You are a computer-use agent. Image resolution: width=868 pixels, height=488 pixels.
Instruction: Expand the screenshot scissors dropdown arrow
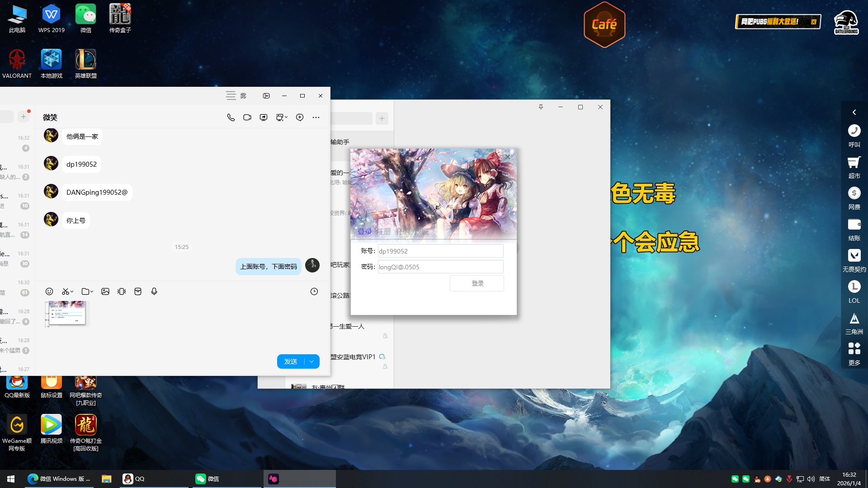pyautogui.click(x=72, y=291)
